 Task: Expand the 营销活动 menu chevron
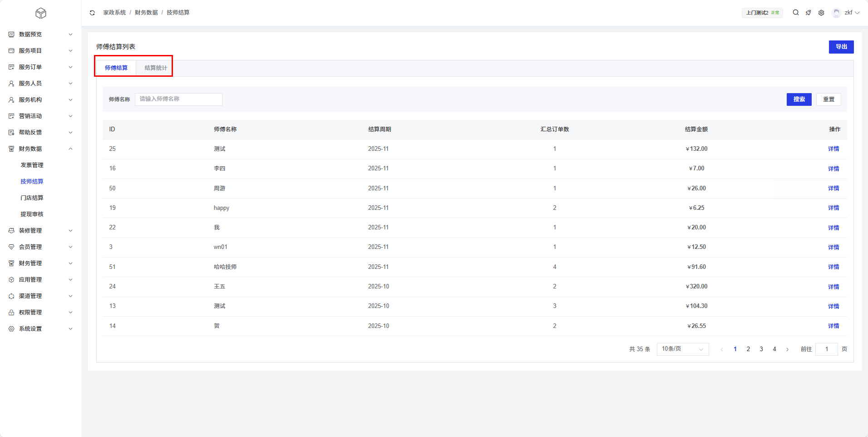[70, 116]
